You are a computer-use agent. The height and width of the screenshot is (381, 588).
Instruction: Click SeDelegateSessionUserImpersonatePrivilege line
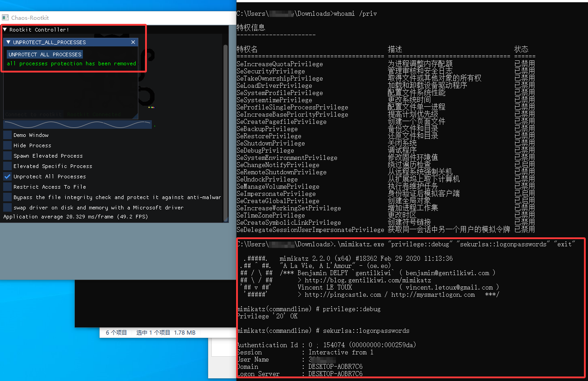pyautogui.click(x=310, y=230)
